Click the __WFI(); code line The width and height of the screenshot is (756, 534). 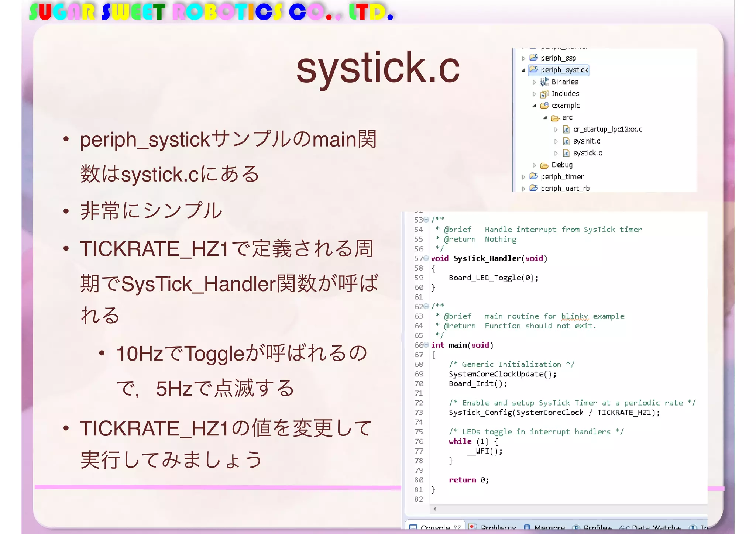[484, 451]
